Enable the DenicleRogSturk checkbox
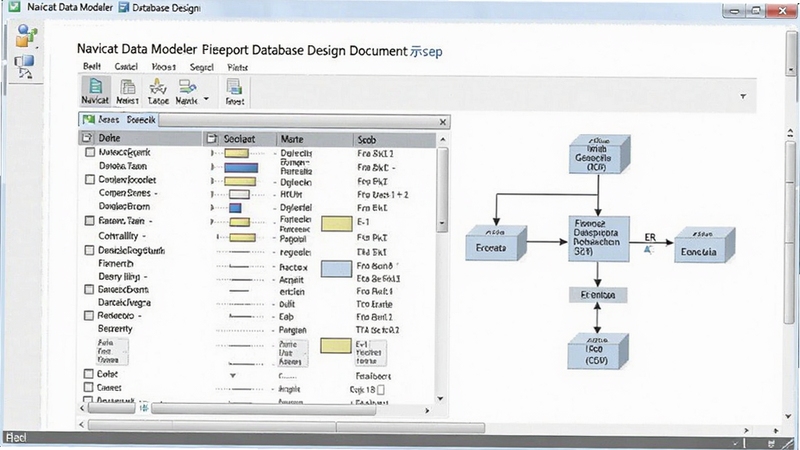The width and height of the screenshot is (800, 450). pyautogui.click(x=89, y=250)
